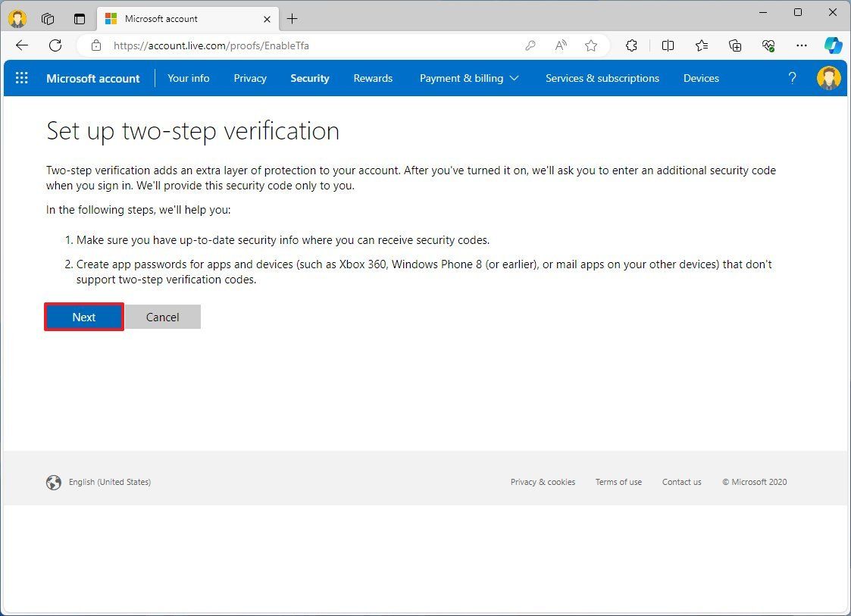Image resolution: width=851 pixels, height=616 pixels.
Task: Activate the Read aloud icon
Action: click(x=560, y=45)
